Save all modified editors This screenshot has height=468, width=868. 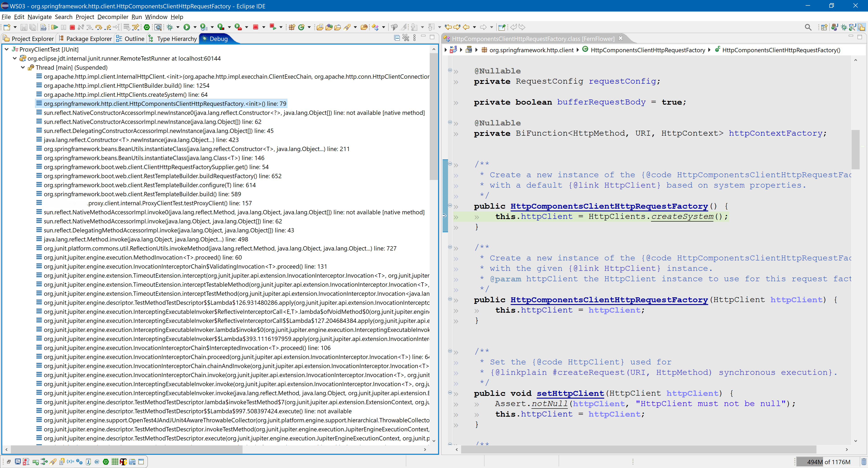pyautogui.click(x=33, y=27)
